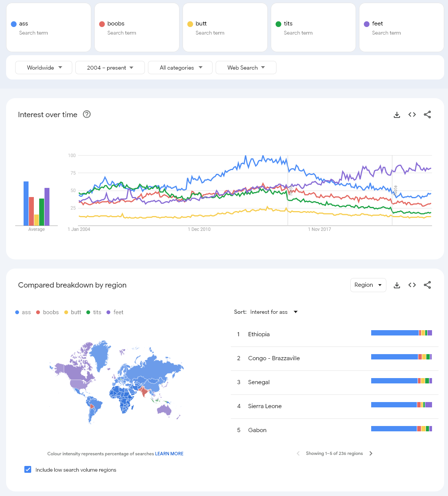The image size is (448, 496).
Task: Toggle Include low search volume regions checkbox
Action: (x=28, y=469)
